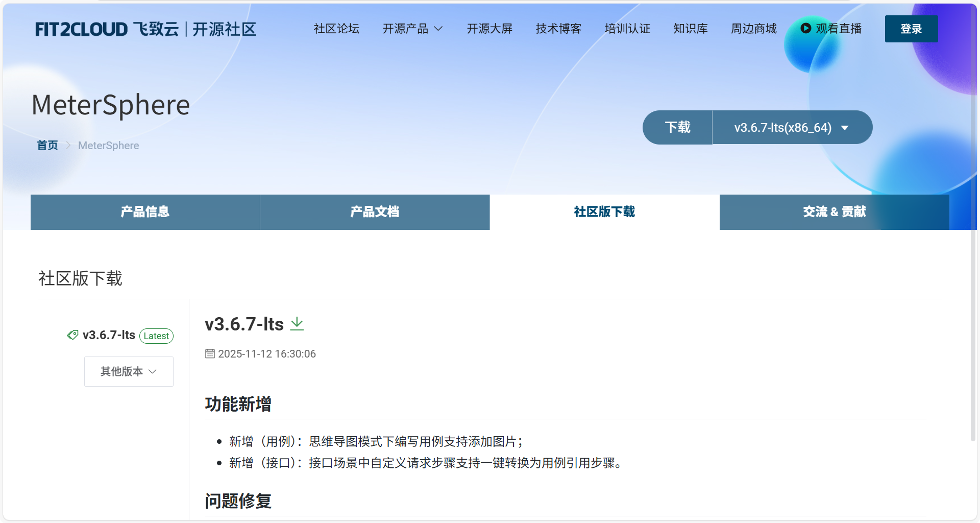Image resolution: width=980 pixels, height=523 pixels.
Task: Click the 功能新增 heading
Action: point(238,404)
